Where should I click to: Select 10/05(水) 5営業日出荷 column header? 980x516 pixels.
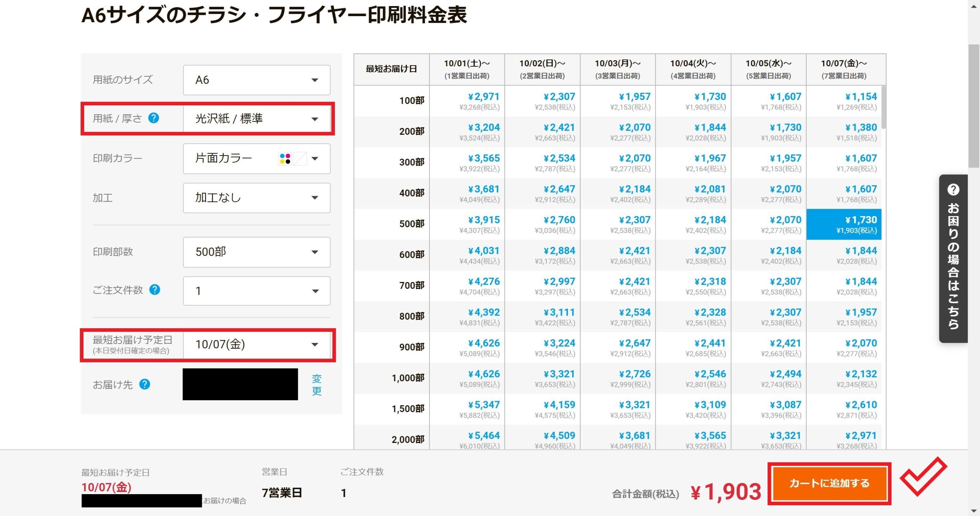coord(768,69)
